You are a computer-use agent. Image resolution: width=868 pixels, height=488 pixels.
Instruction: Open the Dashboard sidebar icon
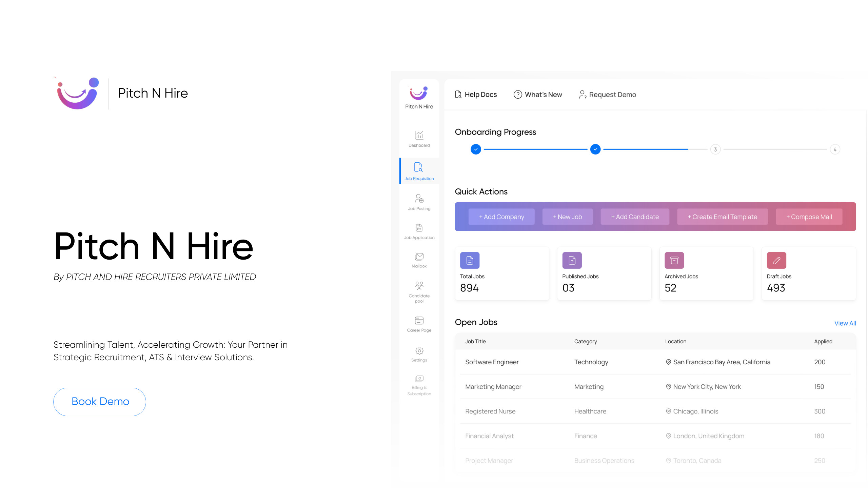tap(419, 135)
